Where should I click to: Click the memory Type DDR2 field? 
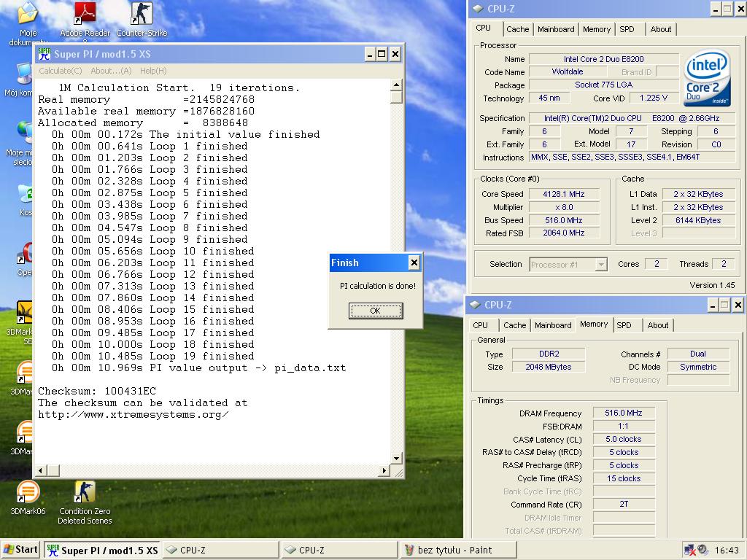click(549, 354)
